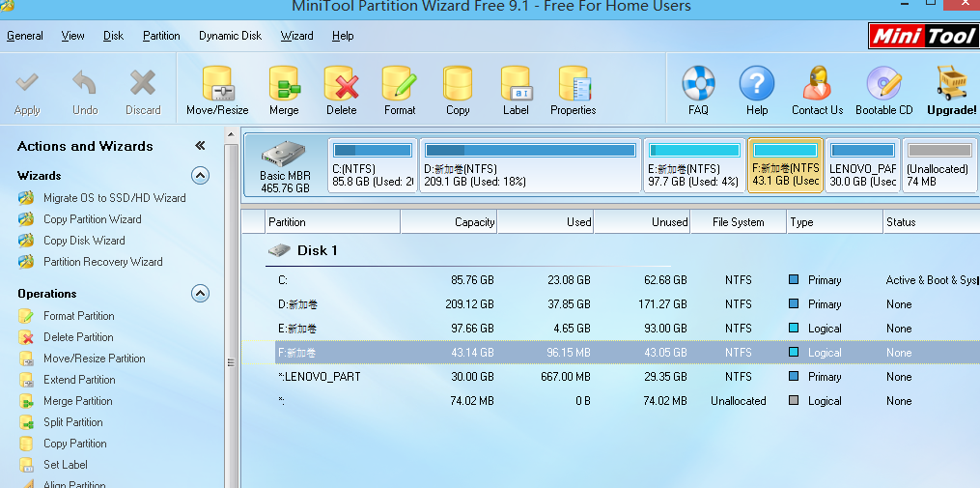The width and height of the screenshot is (980, 488).
Task: Click the sidebar scrollbar up arrow
Action: coord(232,134)
